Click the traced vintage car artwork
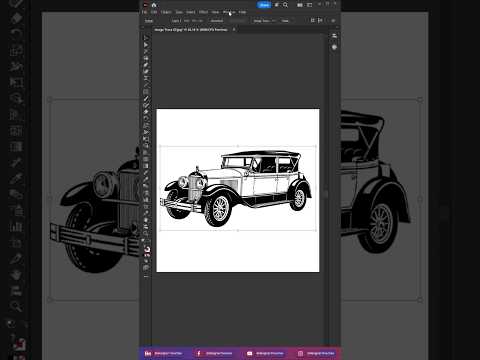This screenshot has width=480, height=360. pos(237,189)
